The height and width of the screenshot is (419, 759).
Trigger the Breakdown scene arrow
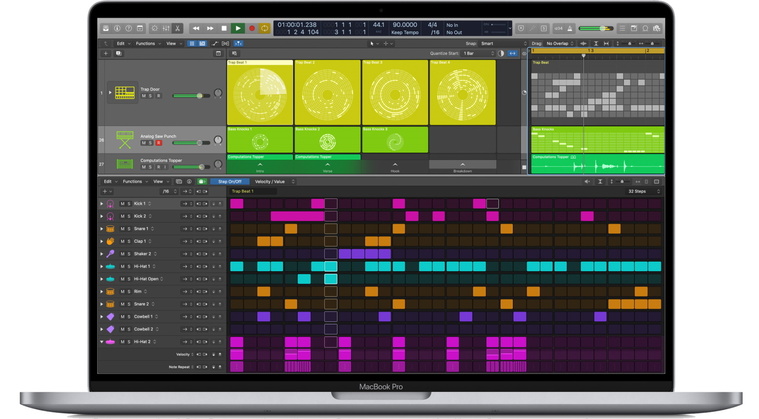click(463, 165)
